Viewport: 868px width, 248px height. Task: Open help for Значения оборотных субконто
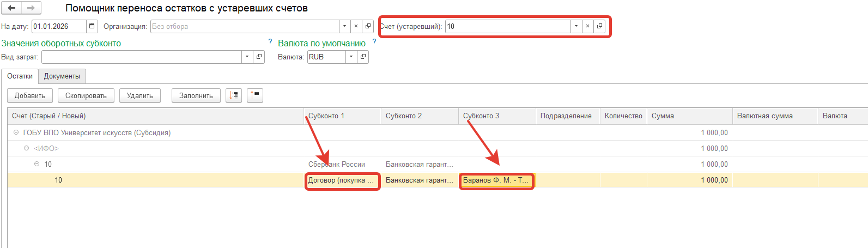[x=270, y=42]
